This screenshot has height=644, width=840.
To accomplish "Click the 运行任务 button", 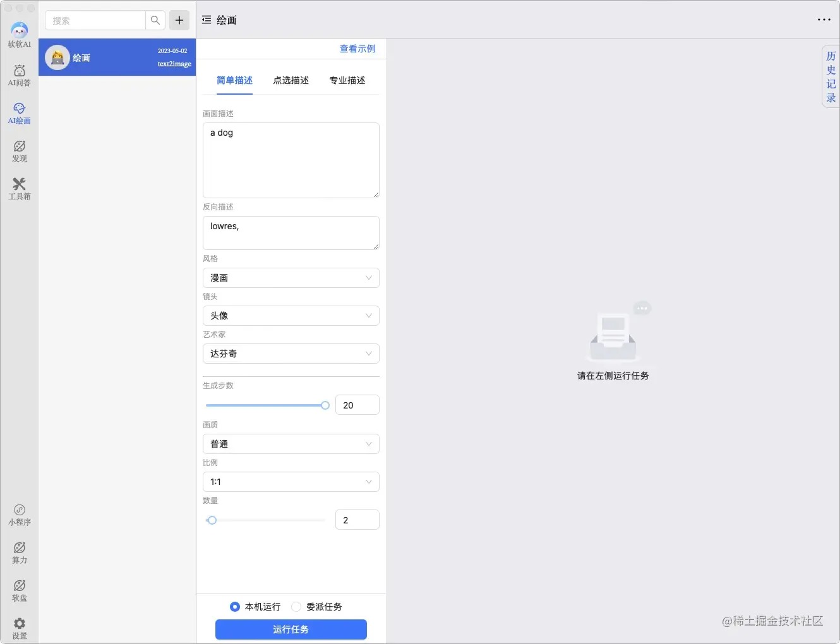I will click(291, 629).
